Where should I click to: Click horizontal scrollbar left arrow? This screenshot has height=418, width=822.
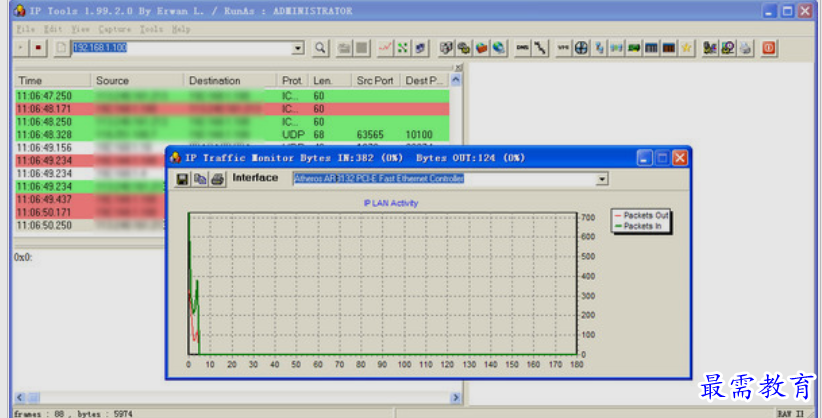(x=20, y=397)
